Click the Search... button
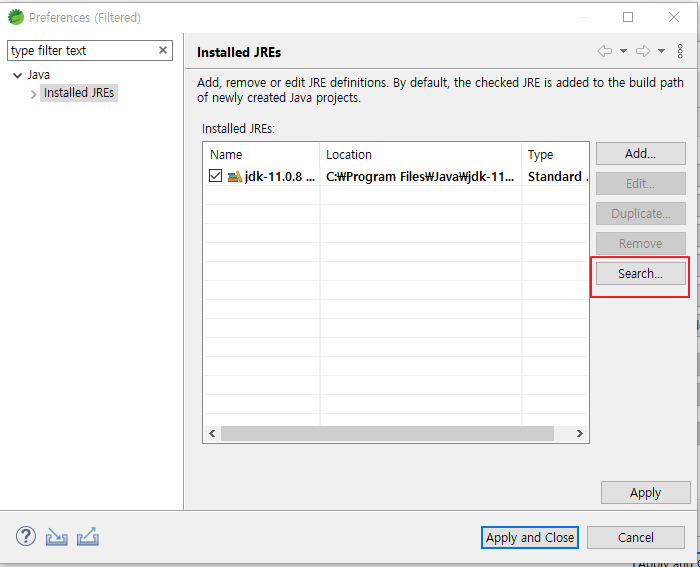 click(641, 273)
